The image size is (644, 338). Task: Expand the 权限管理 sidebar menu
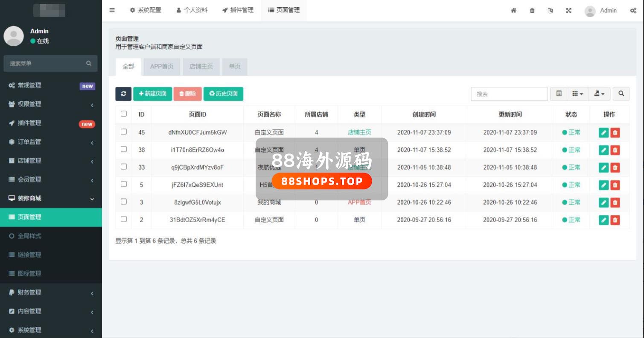51,104
